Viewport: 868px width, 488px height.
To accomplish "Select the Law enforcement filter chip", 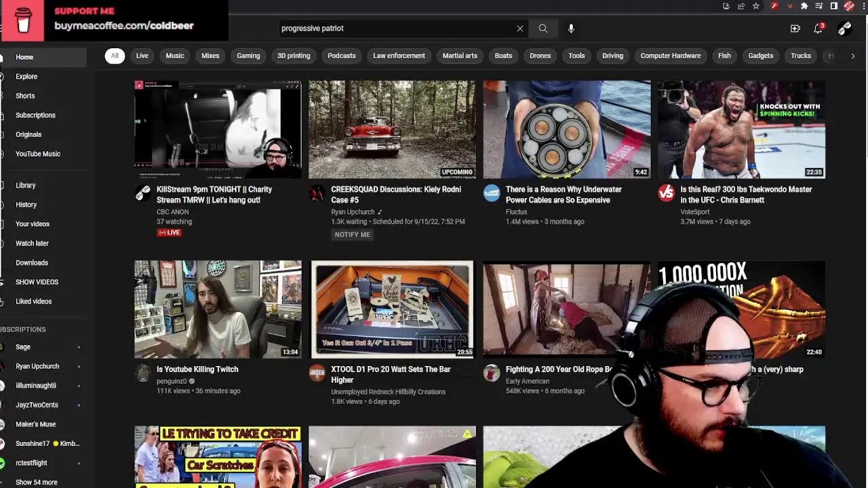I will pyautogui.click(x=399, y=56).
